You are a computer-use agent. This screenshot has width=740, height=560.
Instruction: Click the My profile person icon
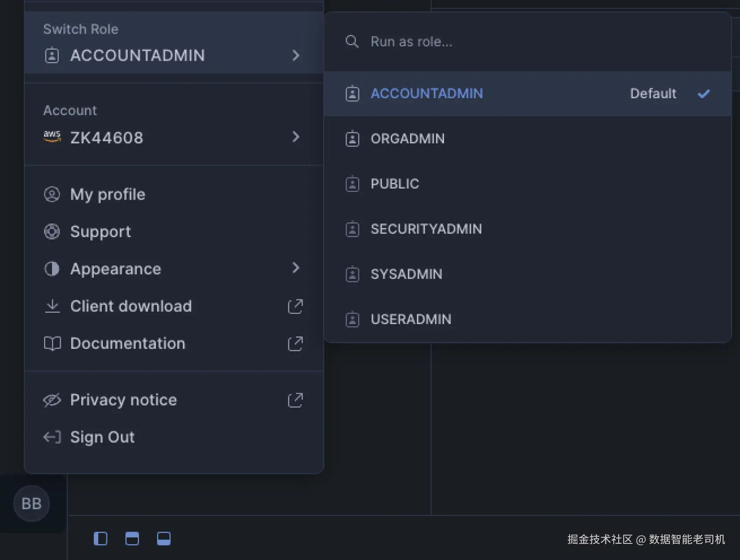click(x=52, y=194)
